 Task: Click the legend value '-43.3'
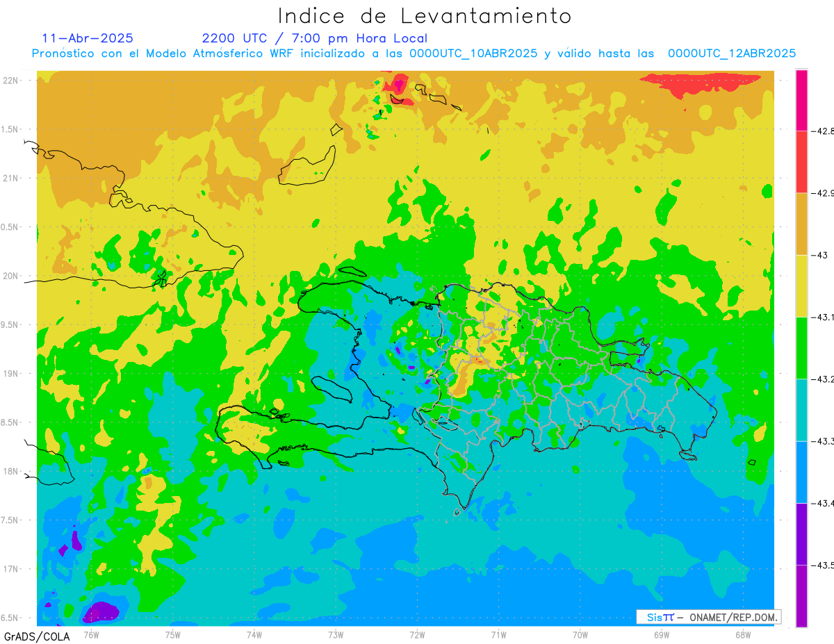pyautogui.click(x=822, y=441)
